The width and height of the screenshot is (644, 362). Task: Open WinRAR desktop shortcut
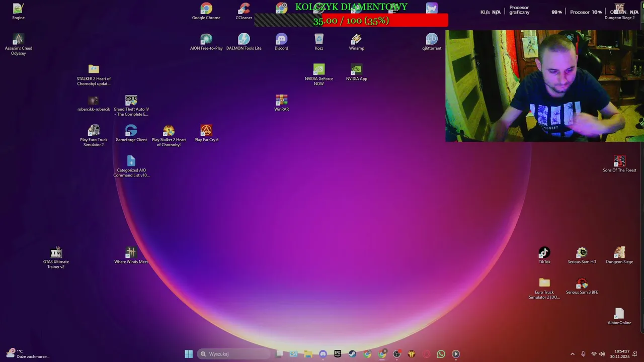[x=281, y=104]
